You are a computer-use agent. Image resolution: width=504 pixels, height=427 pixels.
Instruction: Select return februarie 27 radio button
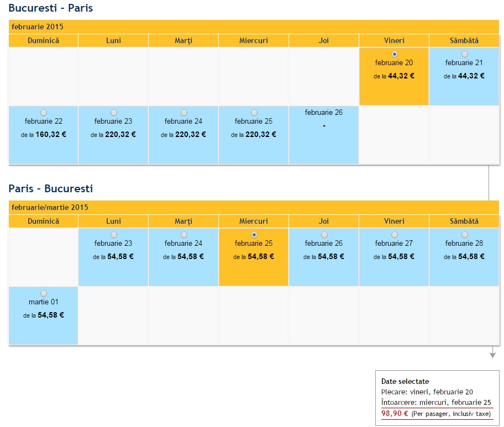[x=394, y=235]
